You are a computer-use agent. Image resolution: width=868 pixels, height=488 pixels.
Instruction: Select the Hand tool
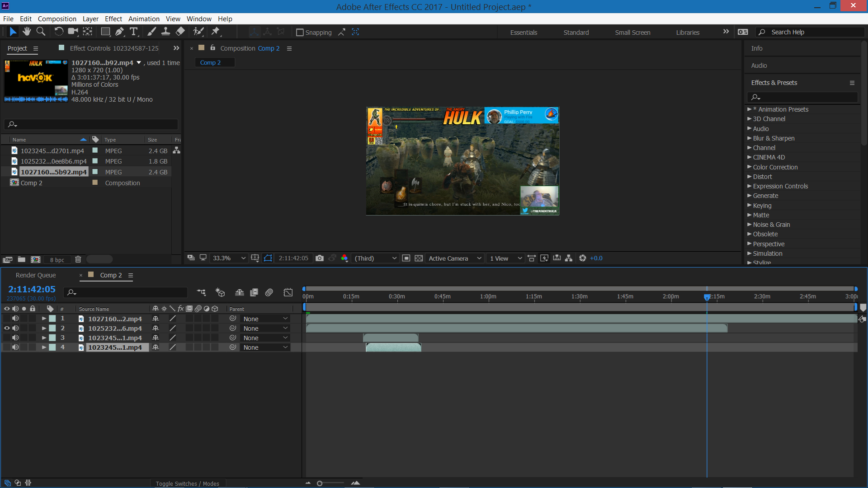click(x=27, y=32)
